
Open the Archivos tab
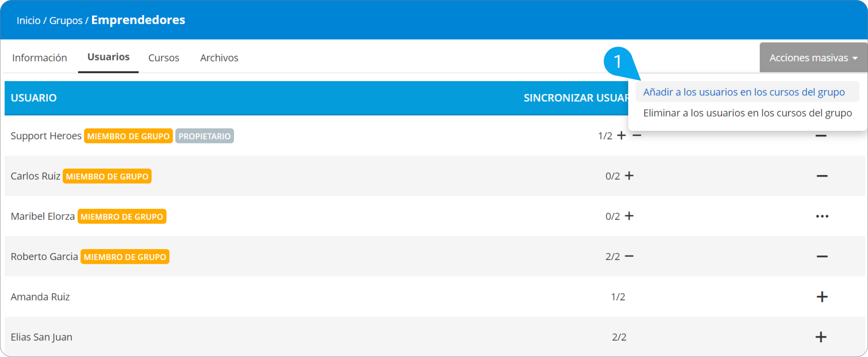point(219,58)
